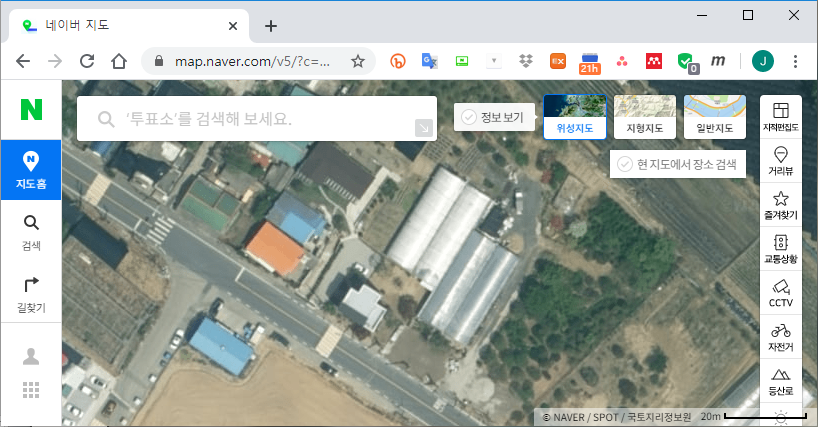Show the CCTV layer

pos(781,292)
